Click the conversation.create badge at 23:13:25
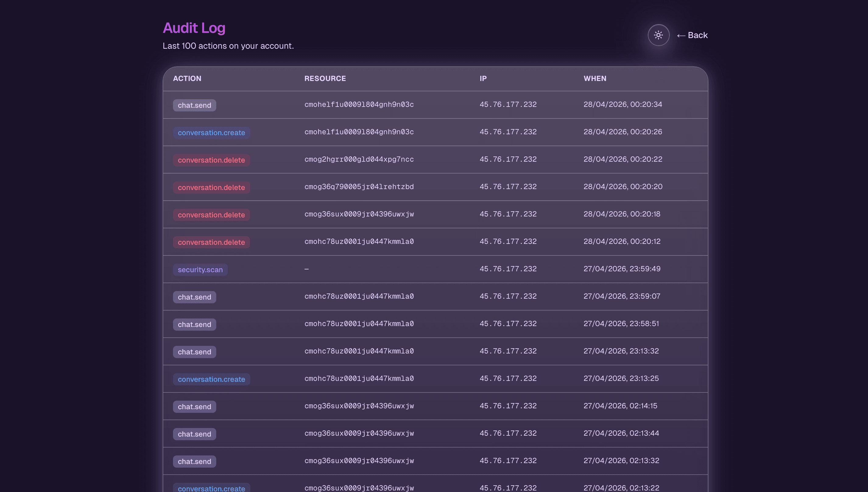 211,379
